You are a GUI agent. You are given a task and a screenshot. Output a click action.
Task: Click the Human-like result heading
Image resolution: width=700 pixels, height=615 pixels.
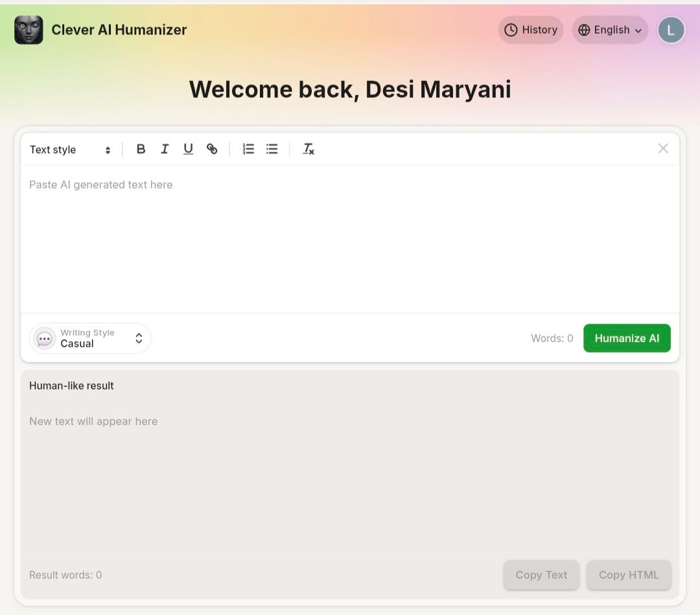pyautogui.click(x=71, y=386)
